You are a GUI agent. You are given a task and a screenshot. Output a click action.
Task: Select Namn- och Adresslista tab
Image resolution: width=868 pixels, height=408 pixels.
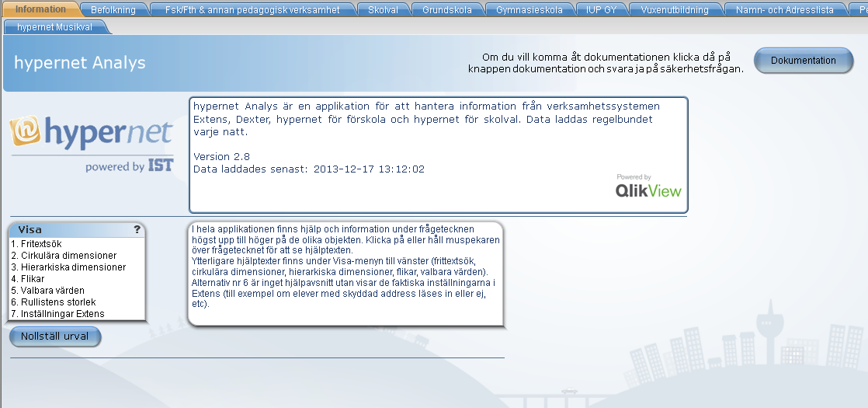tap(785, 10)
